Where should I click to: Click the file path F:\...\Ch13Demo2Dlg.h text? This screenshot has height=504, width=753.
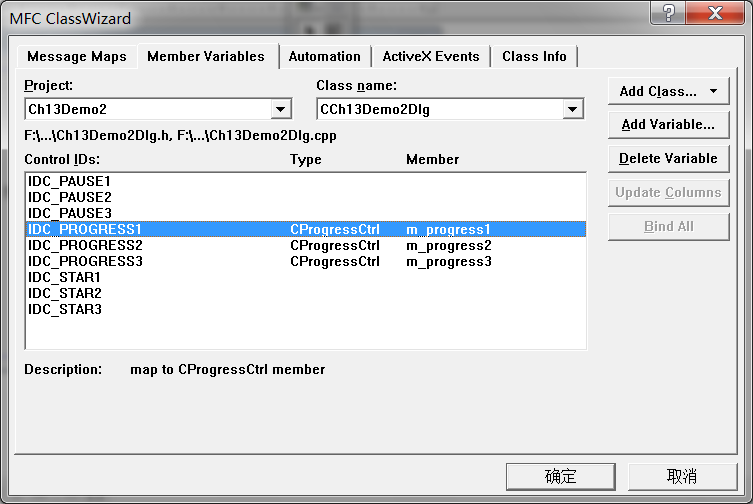[x=98, y=136]
